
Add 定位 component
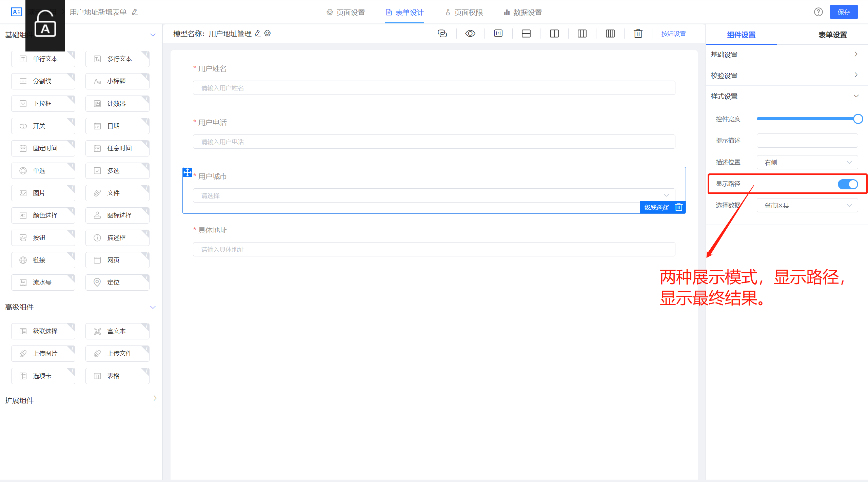(x=117, y=282)
